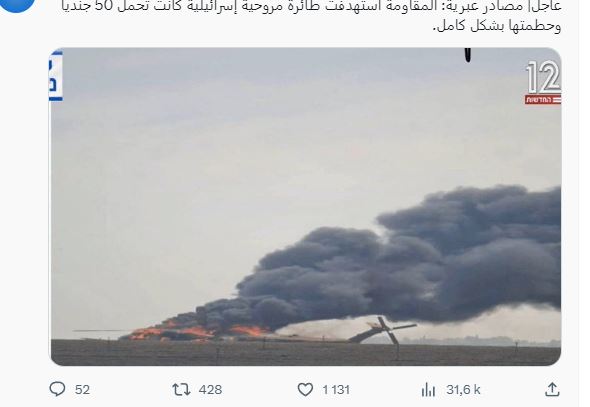
Task: Click the reply count 52
Action: pyautogui.click(x=82, y=390)
